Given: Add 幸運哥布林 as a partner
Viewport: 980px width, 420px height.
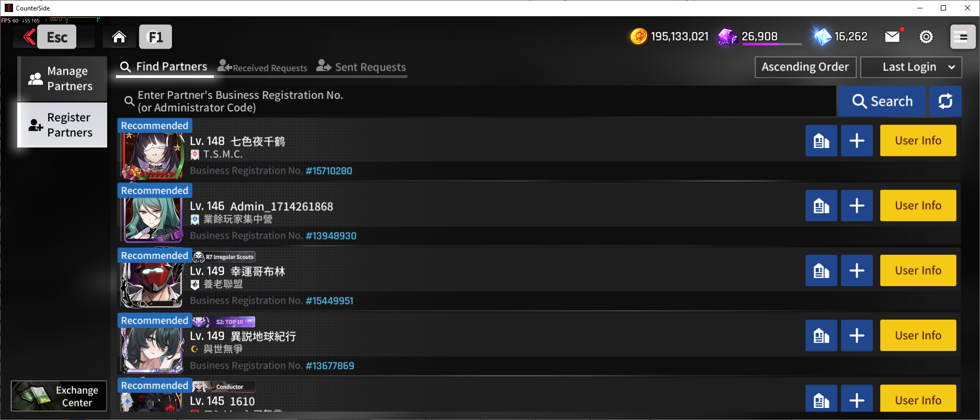Looking at the screenshot, I should pos(857,270).
